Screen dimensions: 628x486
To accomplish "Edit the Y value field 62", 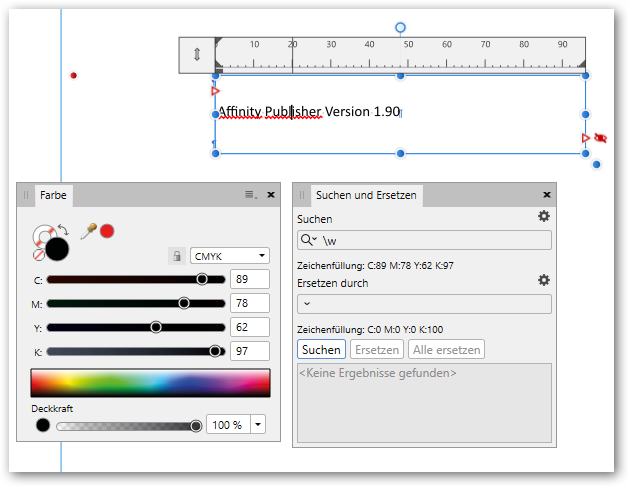I will point(250,327).
